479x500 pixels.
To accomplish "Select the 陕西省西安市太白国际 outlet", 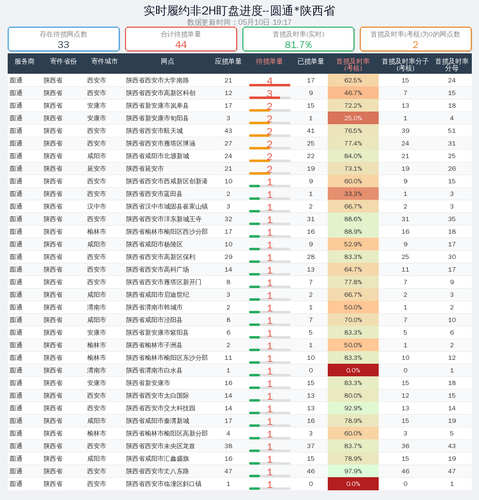I will click(x=157, y=396).
